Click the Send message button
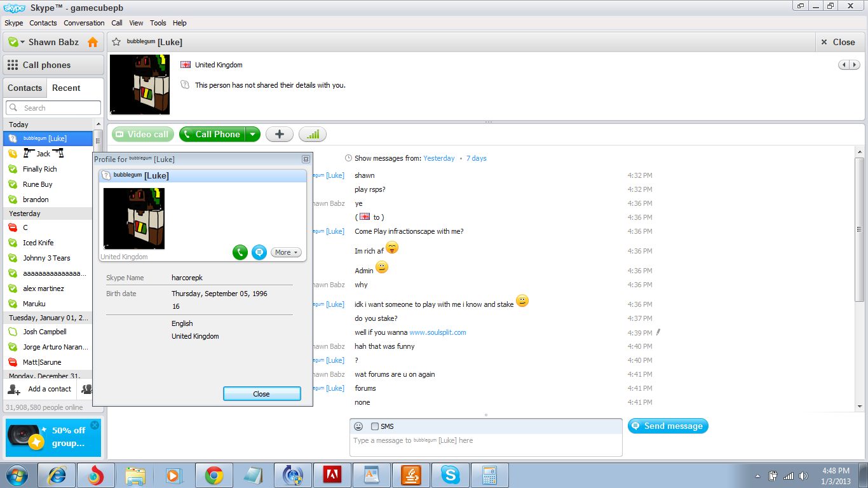 pos(668,426)
